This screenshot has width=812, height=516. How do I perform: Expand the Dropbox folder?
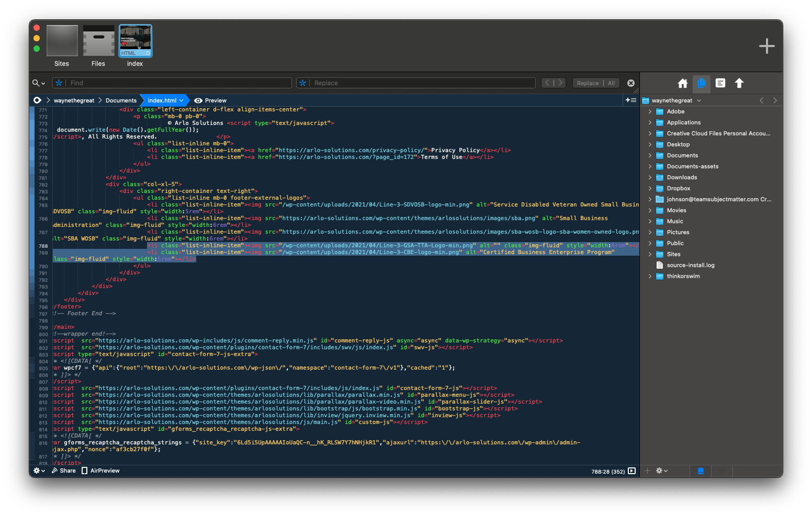click(650, 188)
